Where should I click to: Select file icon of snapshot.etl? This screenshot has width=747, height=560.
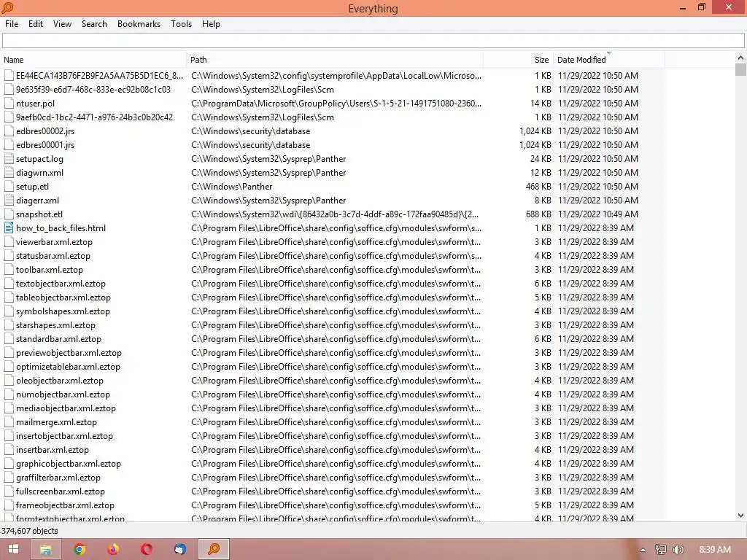click(x=9, y=214)
